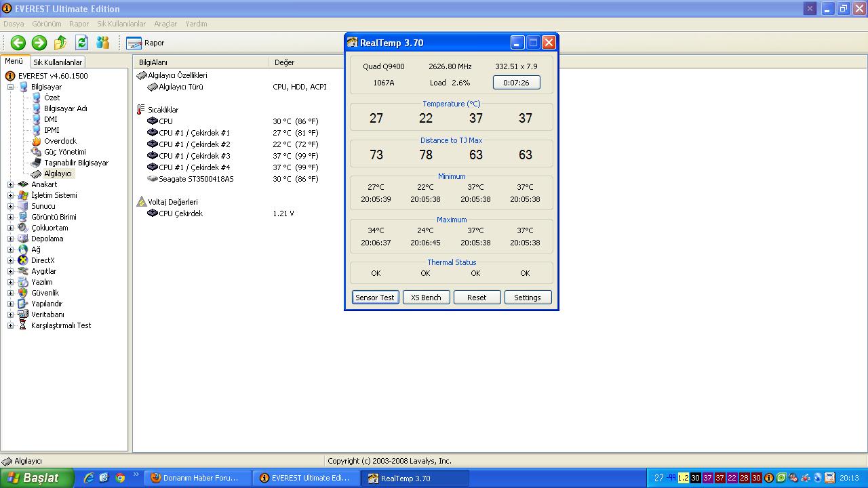Collapse the Bilgisayar tree node
The height and width of the screenshot is (488, 868).
pos(10,87)
